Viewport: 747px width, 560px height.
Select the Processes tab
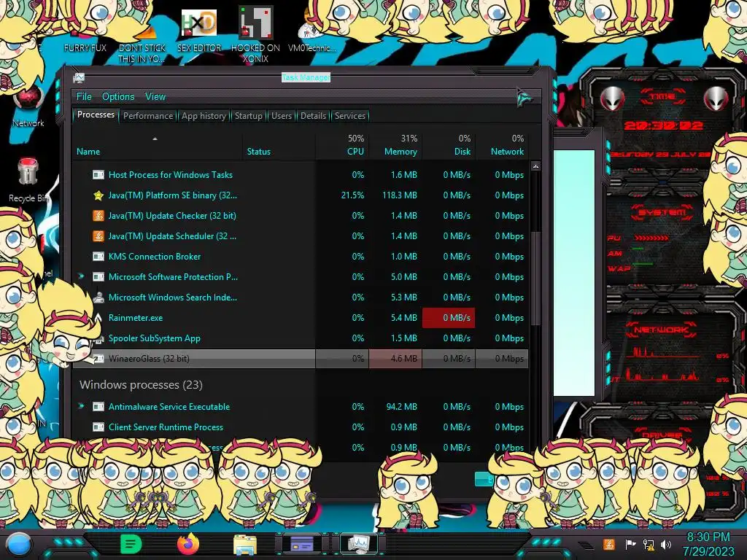point(96,114)
